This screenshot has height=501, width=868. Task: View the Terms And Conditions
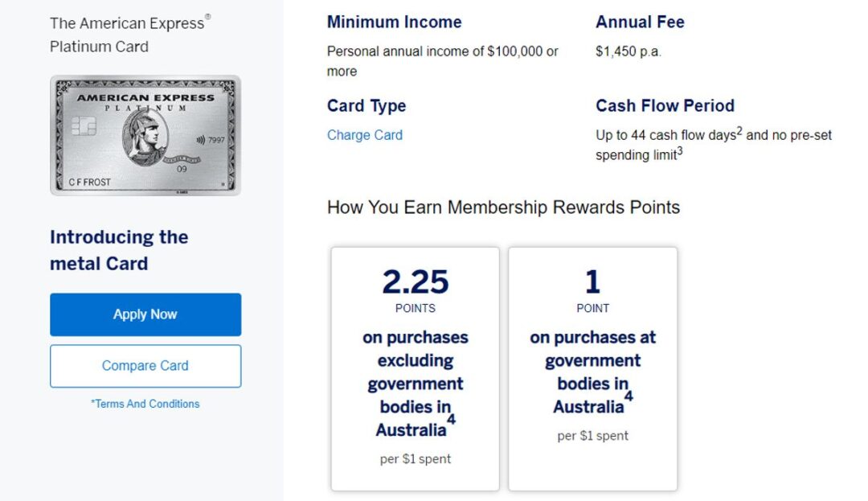click(x=145, y=404)
